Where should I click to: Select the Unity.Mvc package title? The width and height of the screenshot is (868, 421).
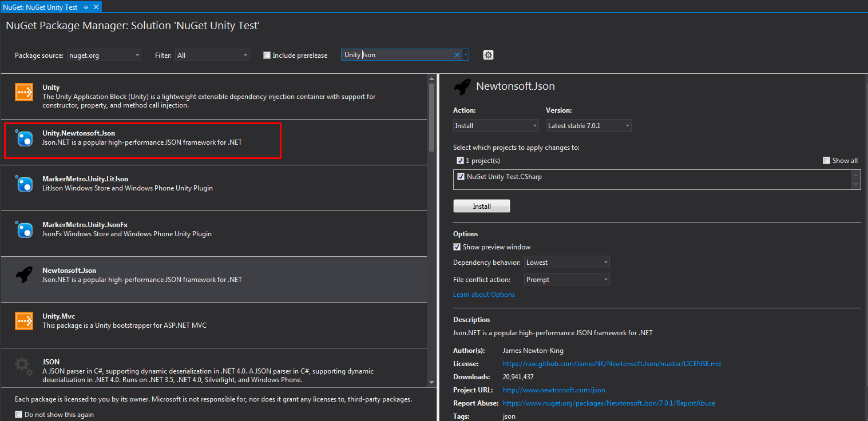[58, 316]
